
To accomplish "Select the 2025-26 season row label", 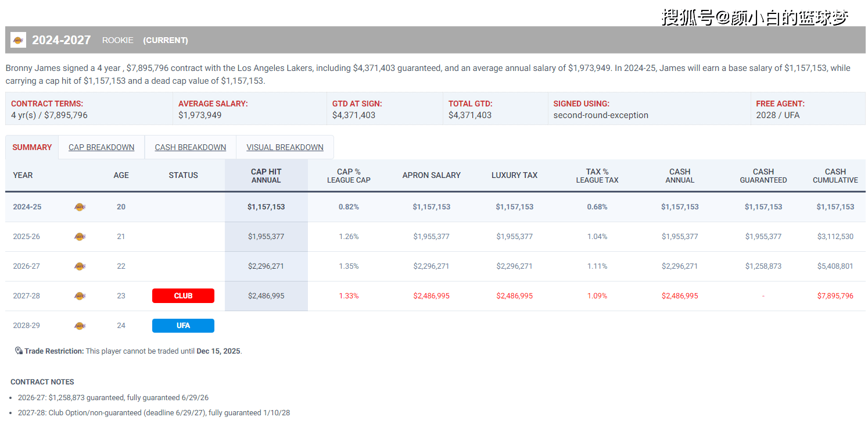I will 26,237.
